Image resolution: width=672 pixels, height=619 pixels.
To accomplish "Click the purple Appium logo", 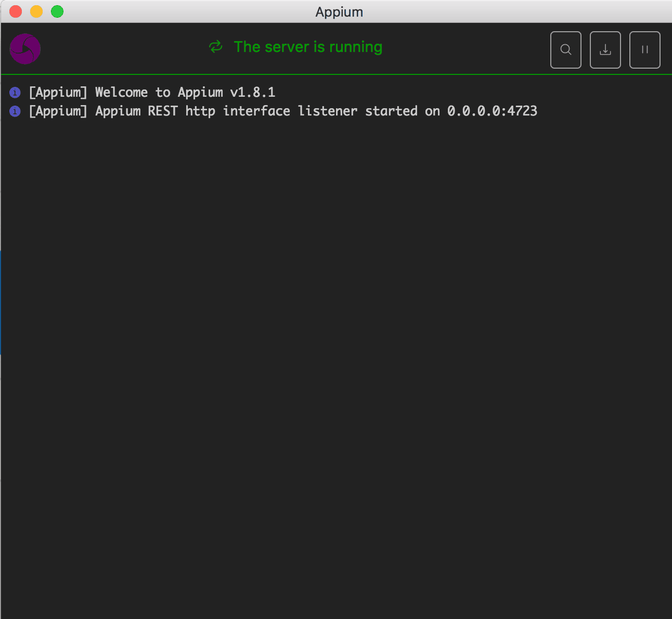I will pos(25,49).
